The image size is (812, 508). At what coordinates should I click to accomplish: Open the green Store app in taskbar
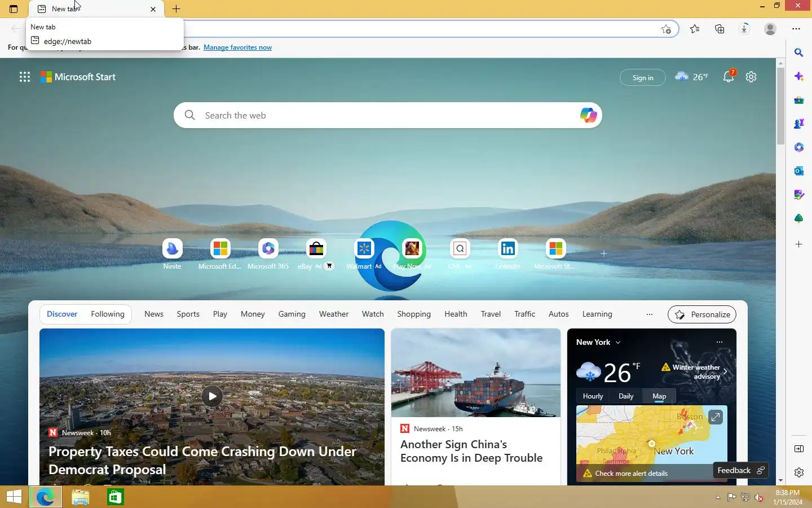click(x=115, y=497)
